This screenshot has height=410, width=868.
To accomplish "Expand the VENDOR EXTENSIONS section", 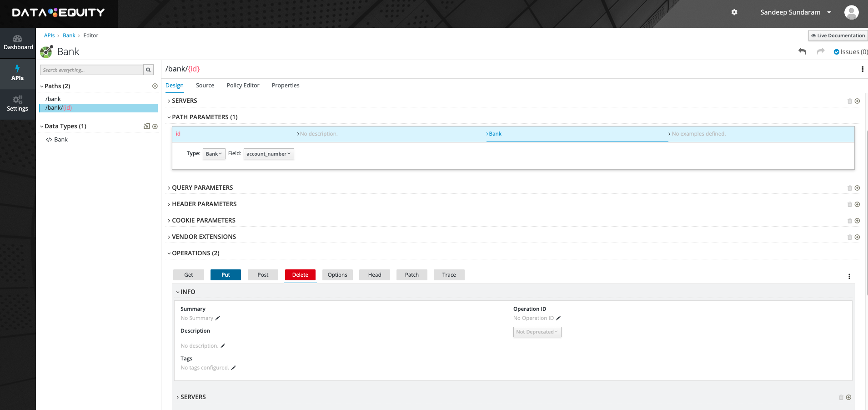I will click(x=201, y=237).
